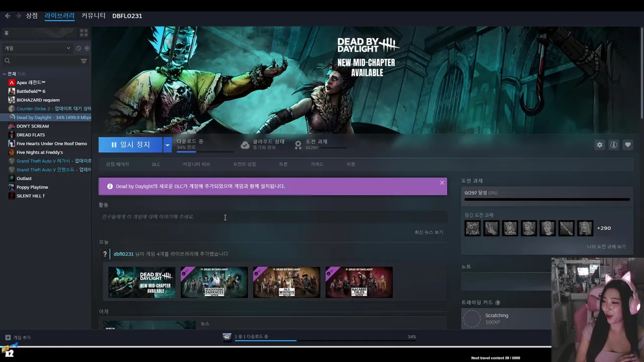The height and width of the screenshot is (362, 644).
Task: Open the 상점 페이지 link
Action: pos(117,164)
